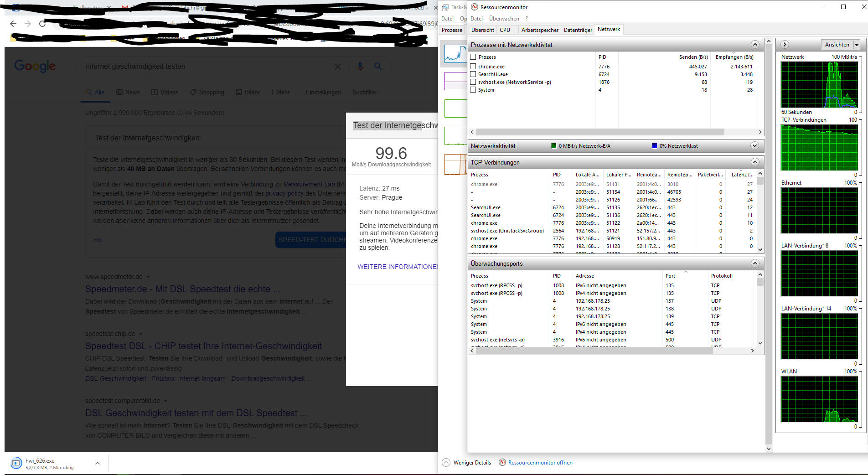Sort TCP connections by Latenz column

tap(742, 175)
